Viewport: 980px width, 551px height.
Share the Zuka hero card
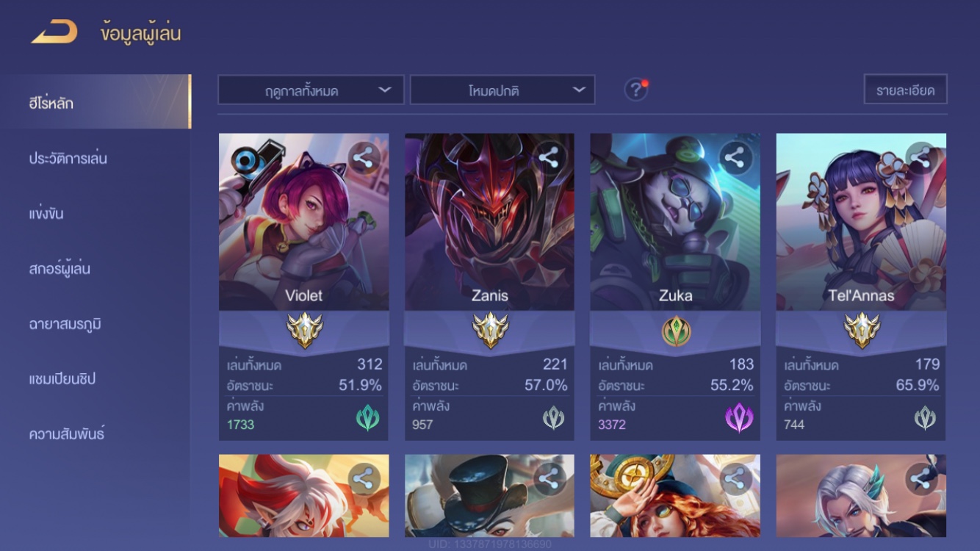(x=735, y=158)
